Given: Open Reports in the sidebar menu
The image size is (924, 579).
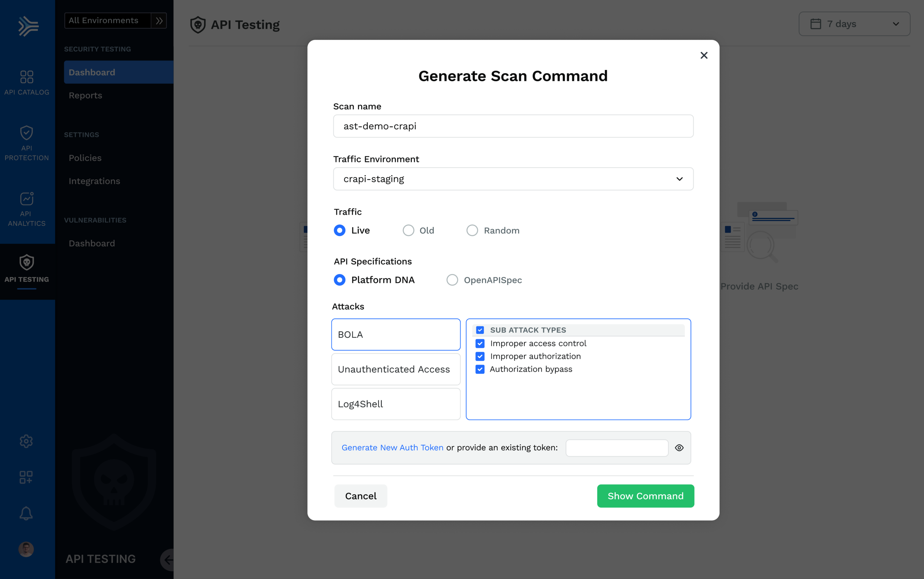Looking at the screenshot, I should 85,95.
